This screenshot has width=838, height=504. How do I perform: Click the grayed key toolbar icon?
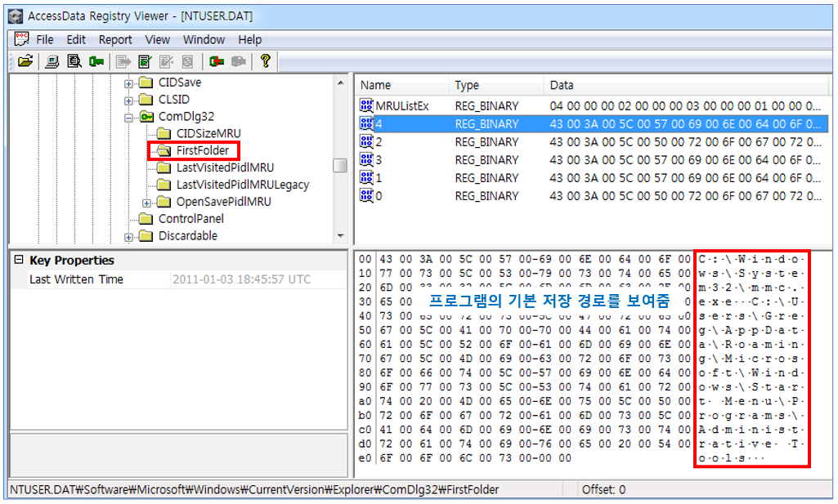239,61
